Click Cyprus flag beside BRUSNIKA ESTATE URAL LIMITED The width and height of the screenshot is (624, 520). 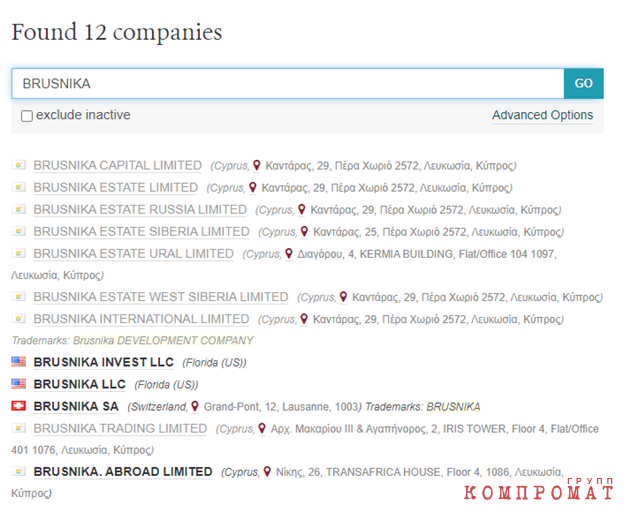pyautogui.click(x=18, y=253)
